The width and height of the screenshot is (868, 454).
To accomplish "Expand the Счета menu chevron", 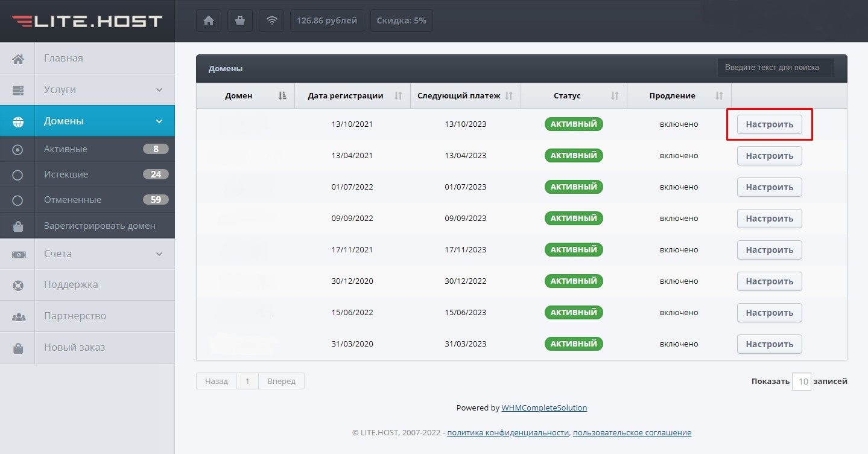I will coord(159,254).
